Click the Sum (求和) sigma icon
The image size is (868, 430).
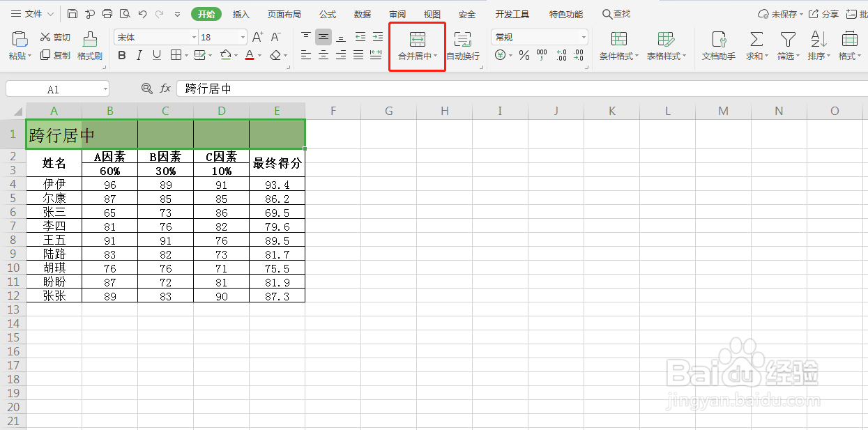(x=756, y=39)
